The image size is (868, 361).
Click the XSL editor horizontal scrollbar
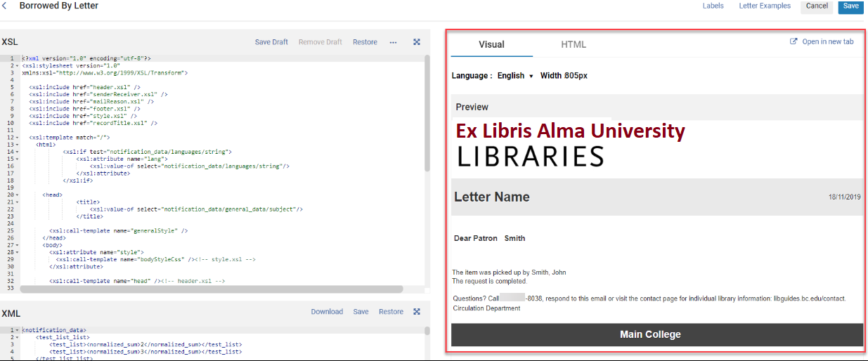coord(211,289)
